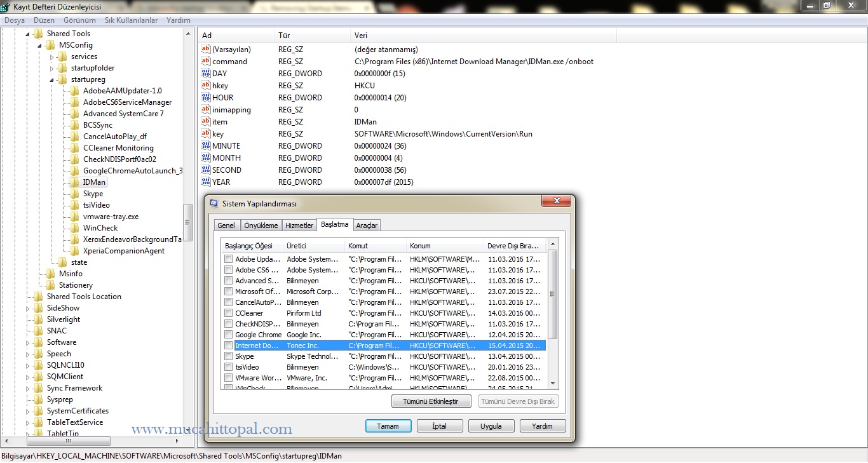Click the DWORD icon for SECOND value

(x=206, y=170)
